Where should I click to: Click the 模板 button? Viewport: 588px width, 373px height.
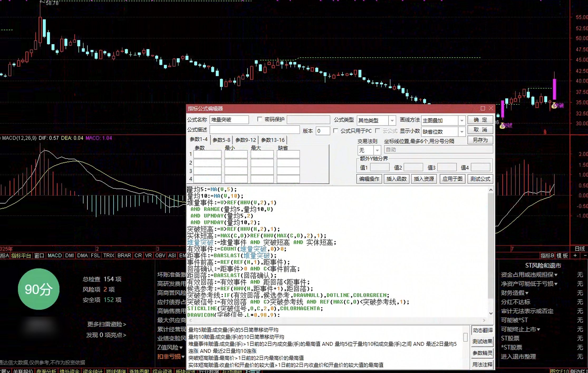(x=562, y=256)
